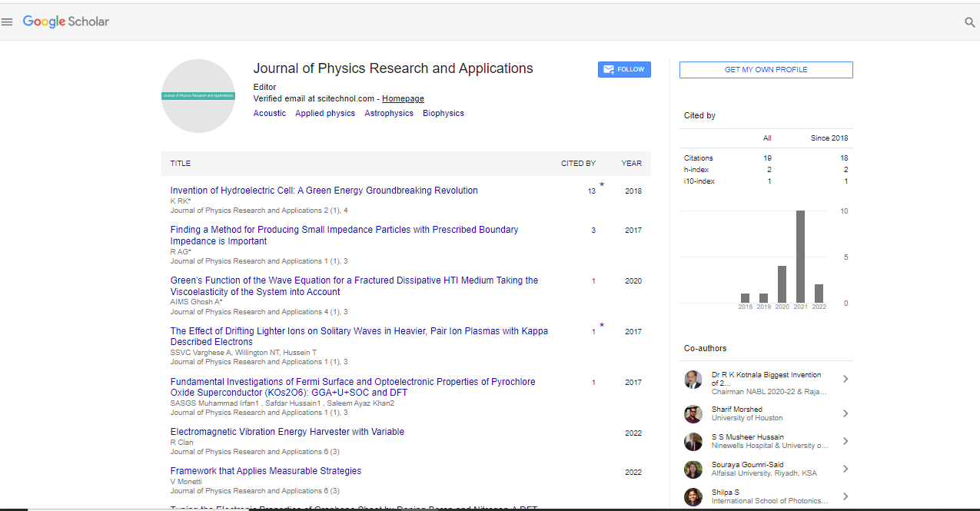The height and width of the screenshot is (511, 980).
Task: Open Electromagnetic Vibration Energy Harvester article
Action: click(287, 432)
